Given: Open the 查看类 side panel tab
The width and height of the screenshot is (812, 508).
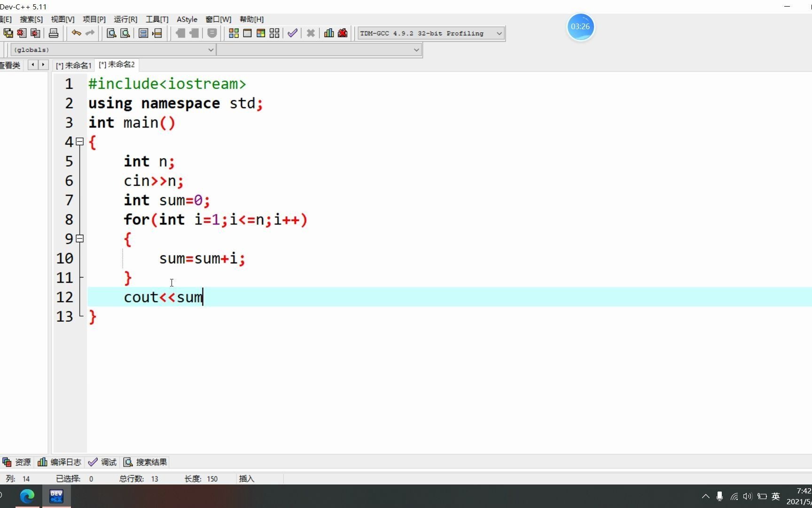Looking at the screenshot, I should 10,65.
